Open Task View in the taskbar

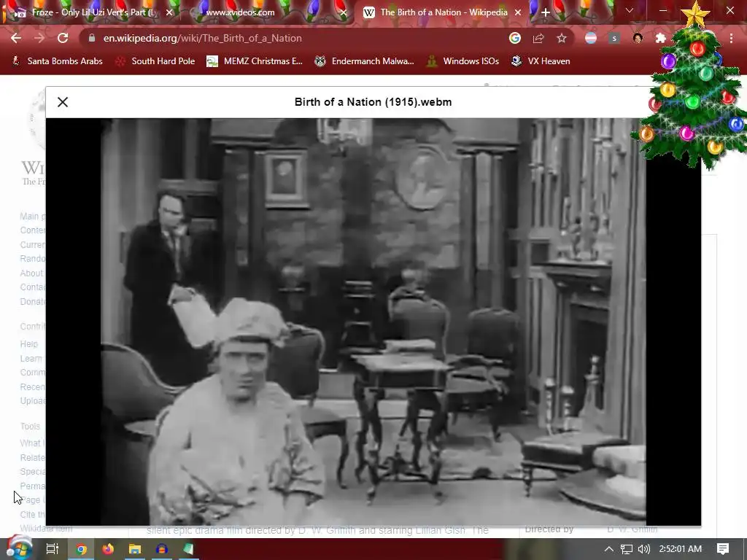point(53,549)
